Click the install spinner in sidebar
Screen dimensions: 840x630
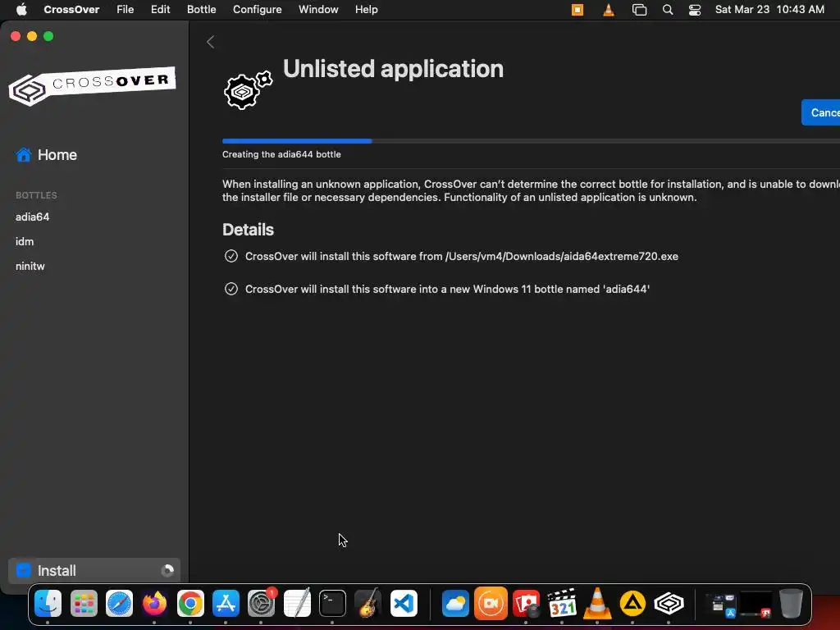(x=167, y=571)
